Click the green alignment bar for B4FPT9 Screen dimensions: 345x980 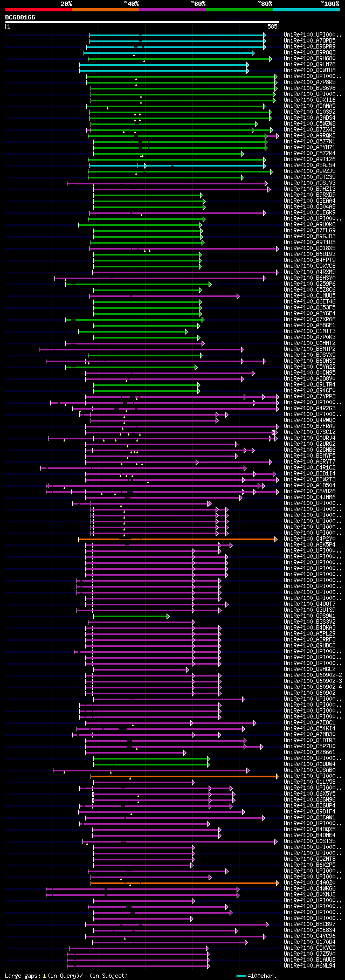[x=148, y=260]
